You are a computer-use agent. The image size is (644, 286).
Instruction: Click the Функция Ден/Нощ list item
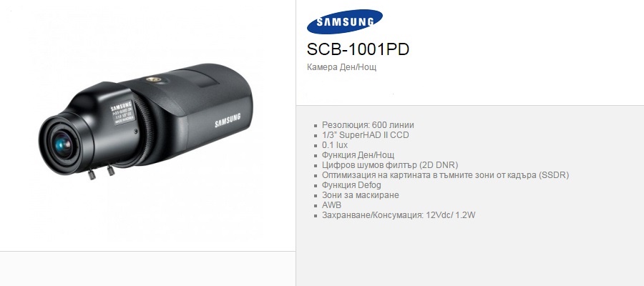pyautogui.click(x=358, y=155)
